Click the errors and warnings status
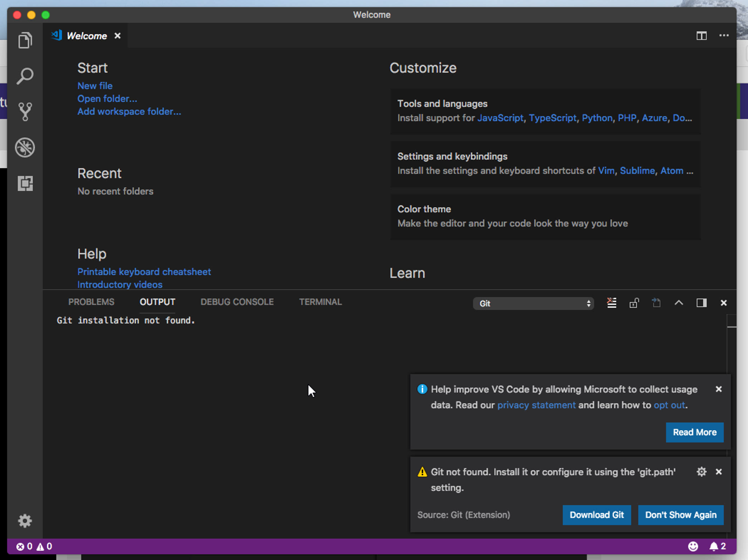The image size is (748, 560). 34,546
